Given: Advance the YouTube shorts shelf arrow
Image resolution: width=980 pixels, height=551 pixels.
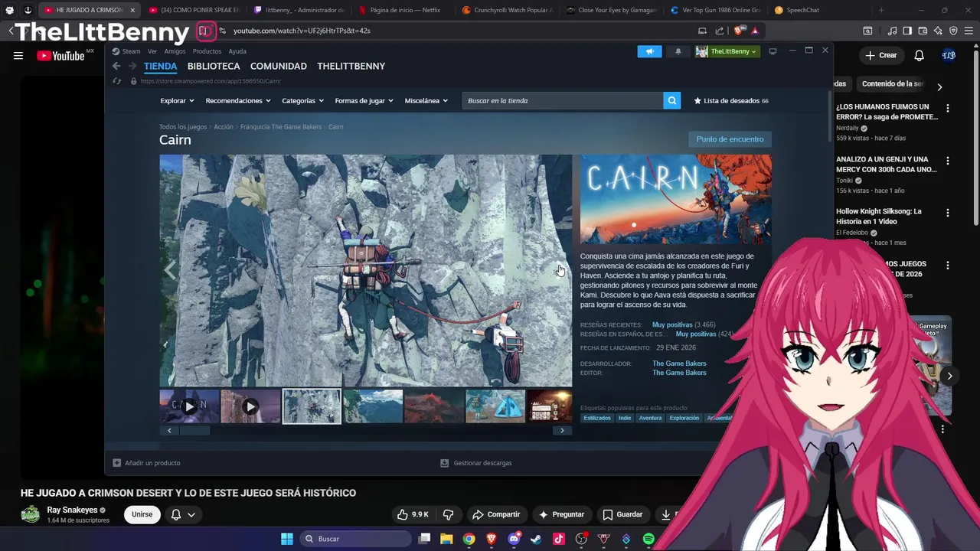Looking at the screenshot, I should click(949, 376).
